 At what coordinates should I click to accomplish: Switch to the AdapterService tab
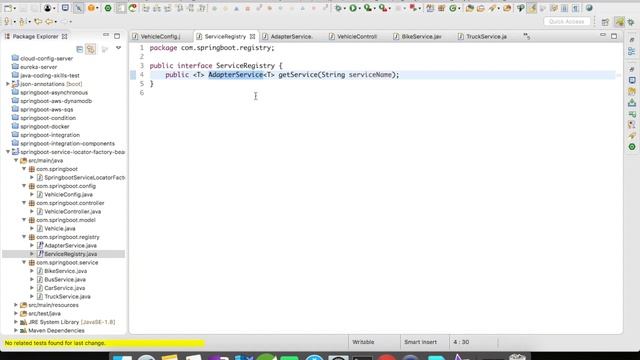291,37
